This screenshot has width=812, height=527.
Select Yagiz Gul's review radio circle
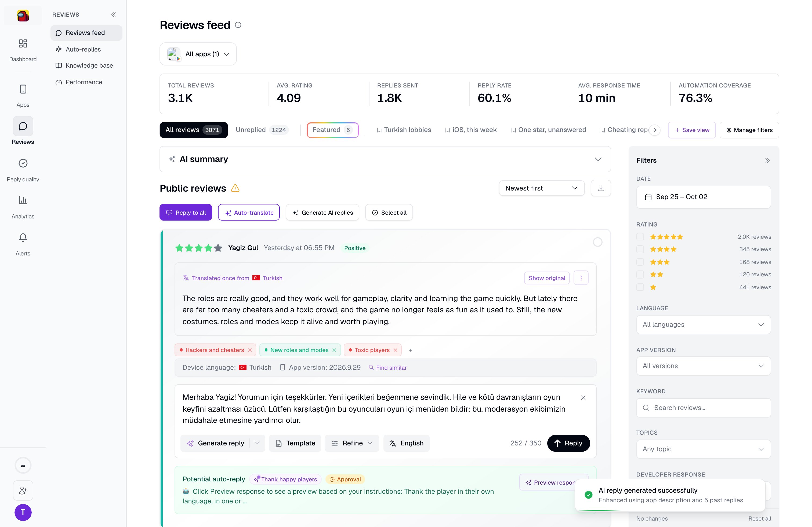(597, 242)
